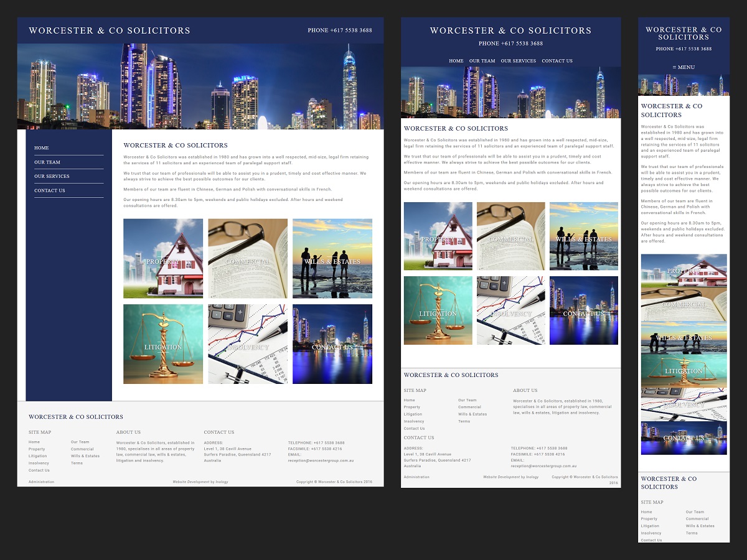Tap the Property tile in mobile layout
Image resolution: width=747 pixels, height=560 pixels.
[684, 270]
